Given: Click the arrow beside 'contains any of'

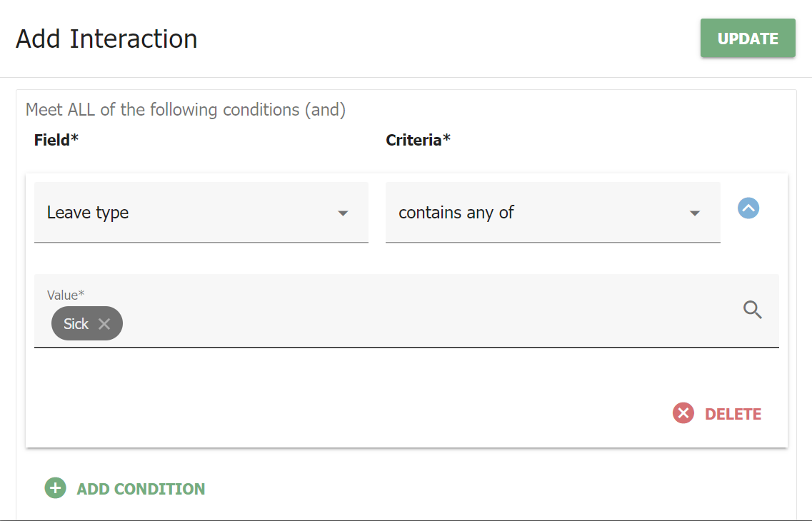Looking at the screenshot, I should [x=694, y=213].
